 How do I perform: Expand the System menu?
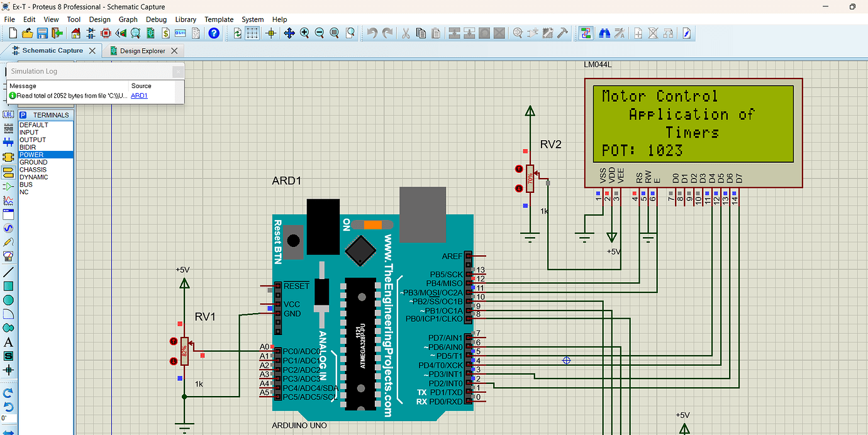(x=253, y=19)
